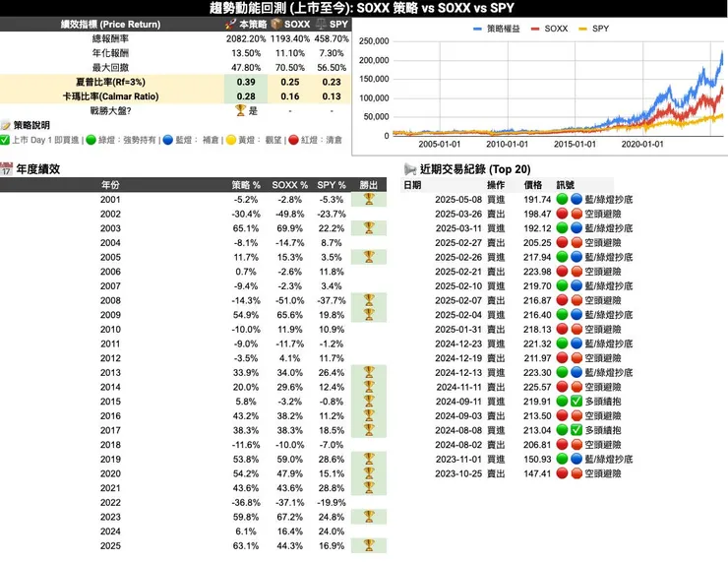Click the green light icon in the strategy legend

(91, 140)
